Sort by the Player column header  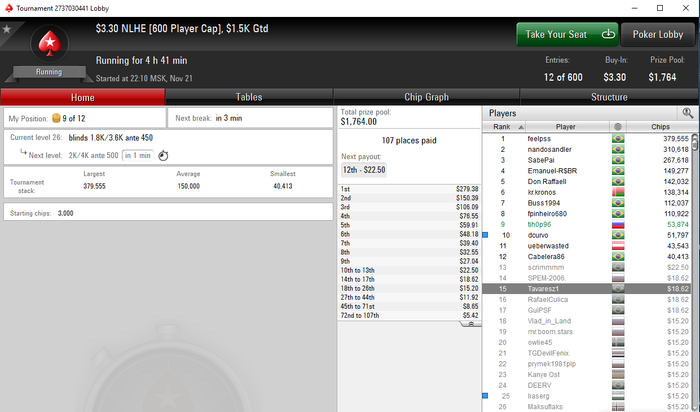pos(565,127)
